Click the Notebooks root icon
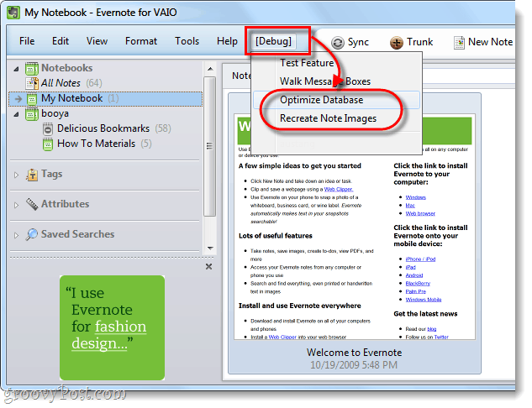The height and width of the screenshot is (408, 532). [x=32, y=68]
